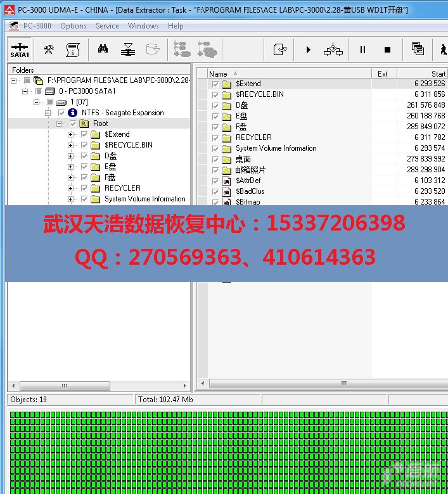This screenshot has height=494, width=448.
Task: Open the scroll log icon in toolbar
Action: 72,49
